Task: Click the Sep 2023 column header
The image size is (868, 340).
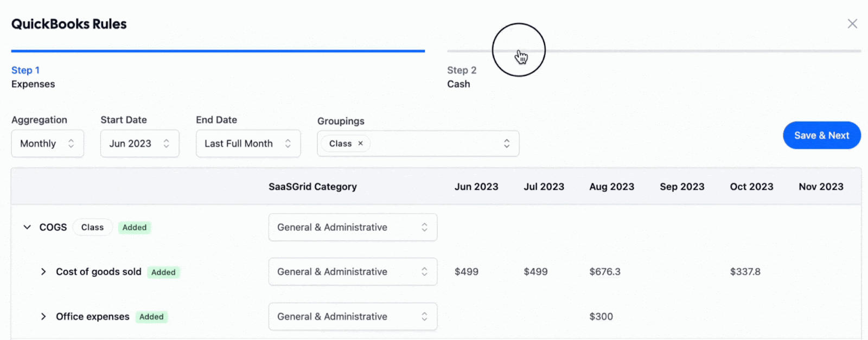Action: 682,187
